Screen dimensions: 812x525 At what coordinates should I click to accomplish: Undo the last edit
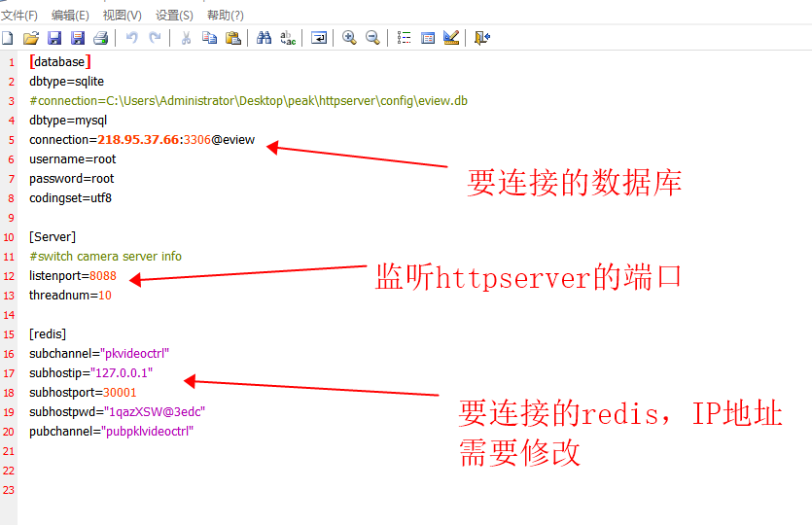[132, 38]
